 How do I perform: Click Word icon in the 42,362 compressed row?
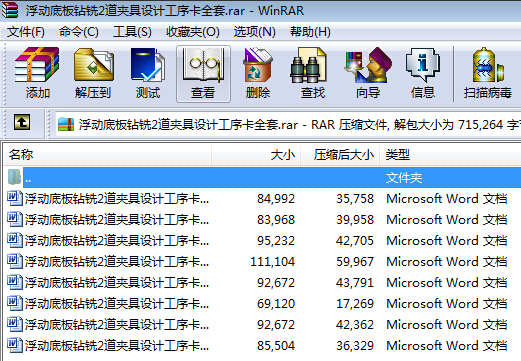pyautogui.click(x=15, y=324)
